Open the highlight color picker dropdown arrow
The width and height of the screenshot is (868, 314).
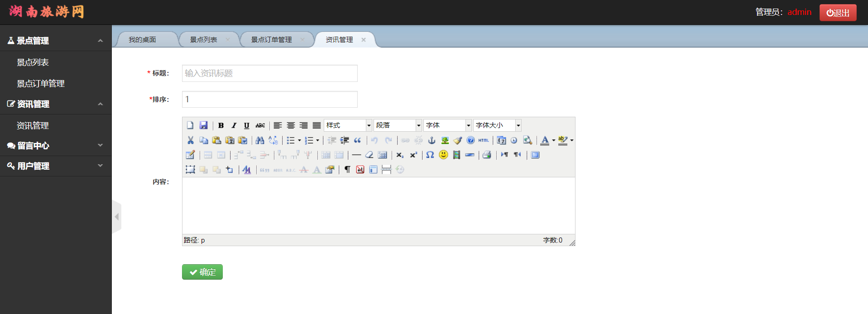572,140
